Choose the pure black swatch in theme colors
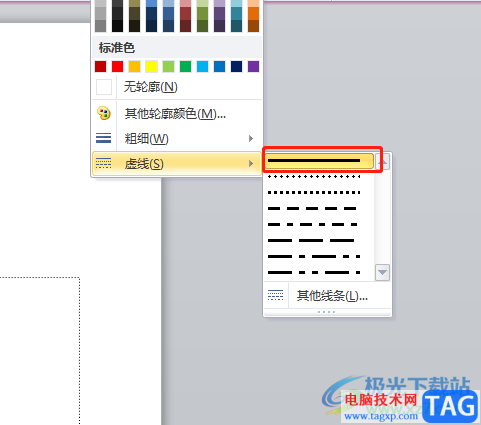 click(x=117, y=26)
